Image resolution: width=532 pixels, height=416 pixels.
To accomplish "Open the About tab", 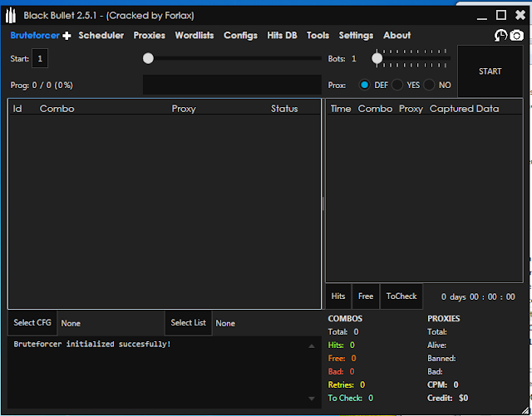I will pos(397,36).
